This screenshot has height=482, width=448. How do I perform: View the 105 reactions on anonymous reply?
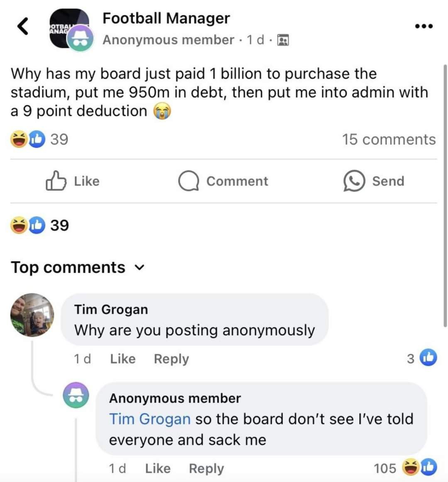point(405,468)
